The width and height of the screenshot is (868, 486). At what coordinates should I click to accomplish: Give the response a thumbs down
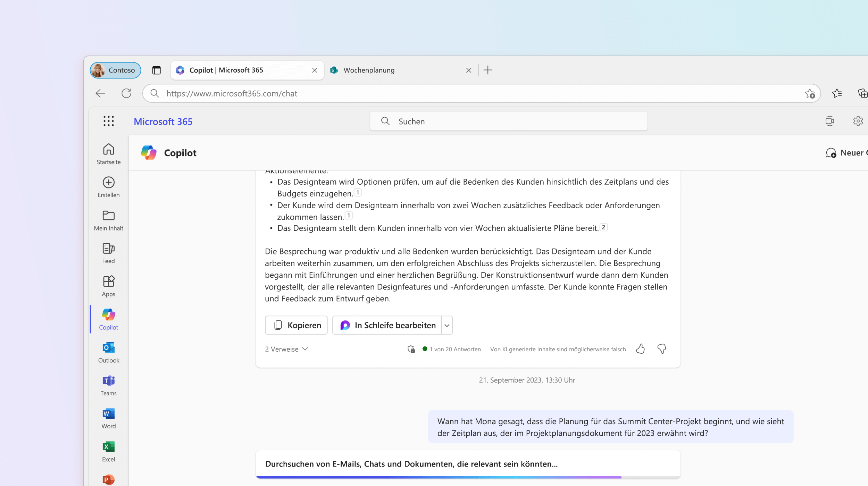[662, 349]
